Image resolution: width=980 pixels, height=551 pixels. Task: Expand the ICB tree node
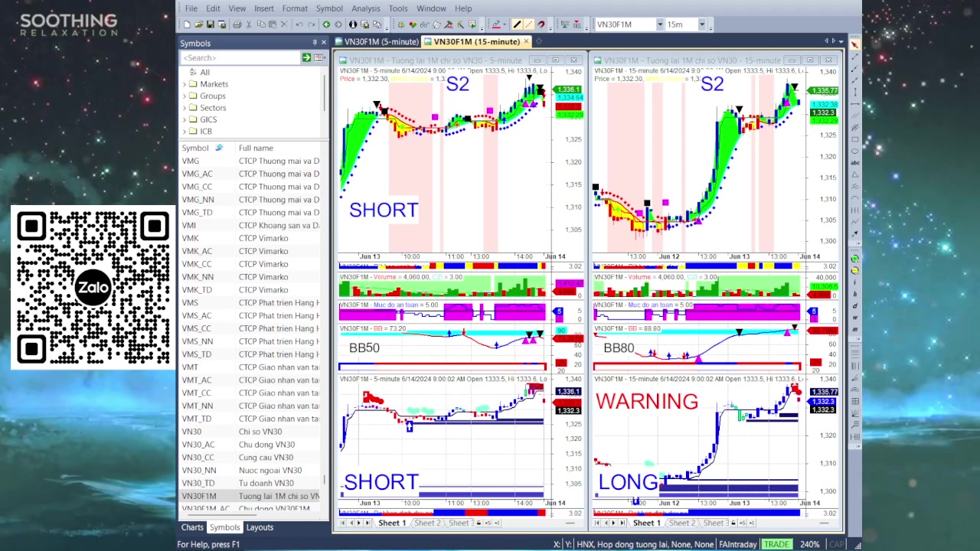pyautogui.click(x=185, y=131)
